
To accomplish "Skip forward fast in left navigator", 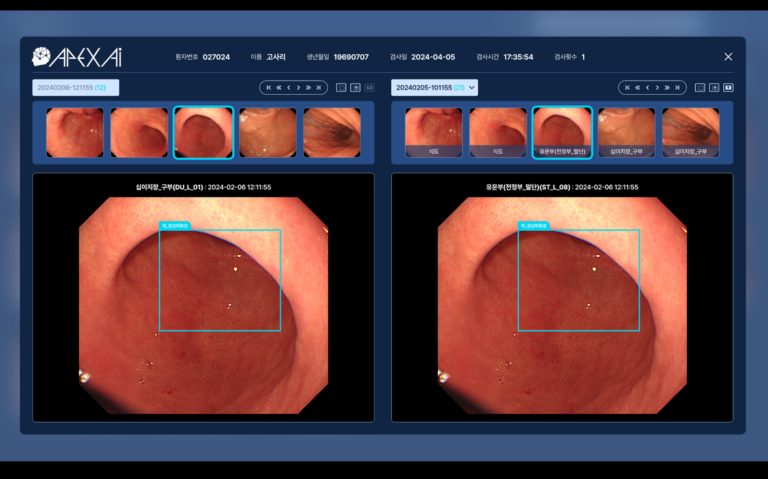I will tap(308, 88).
